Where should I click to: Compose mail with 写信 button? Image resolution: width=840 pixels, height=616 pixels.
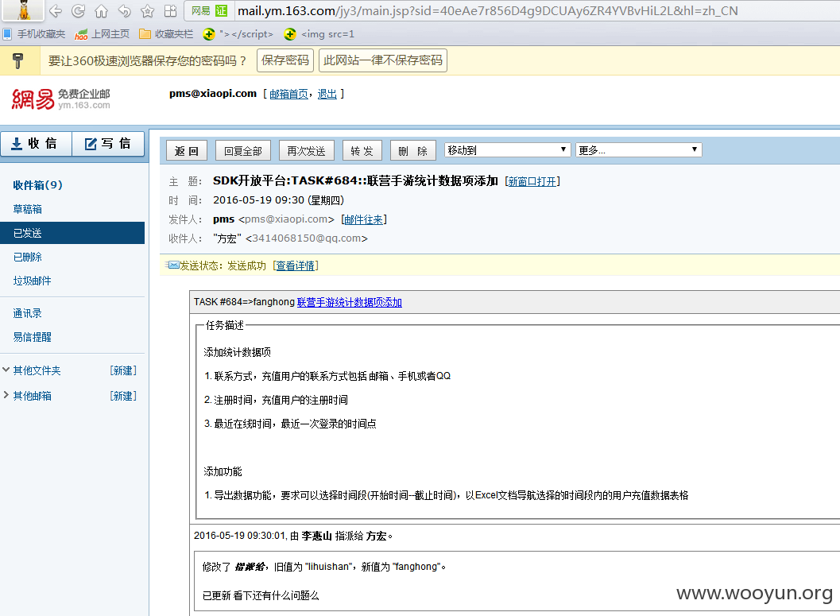[x=108, y=144]
